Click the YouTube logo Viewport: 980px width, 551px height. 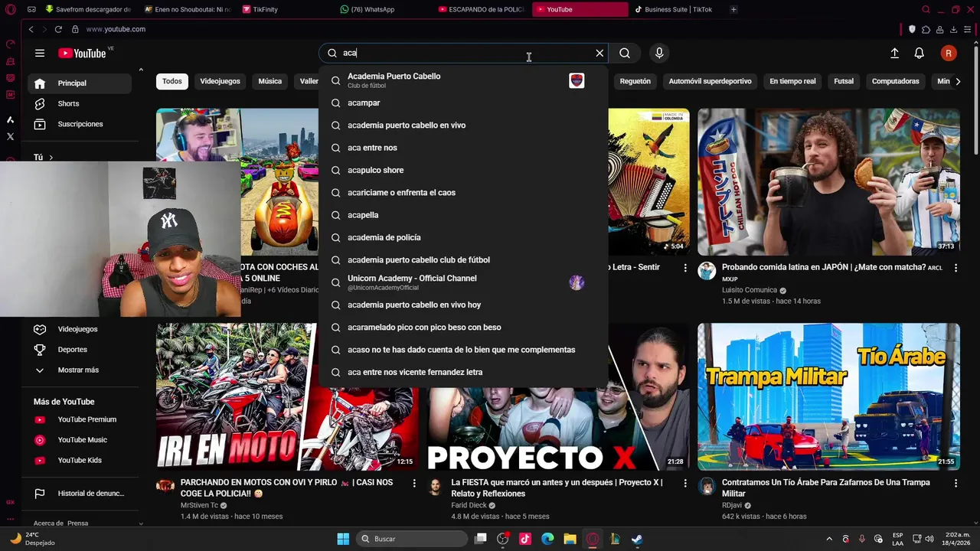[82, 53]
